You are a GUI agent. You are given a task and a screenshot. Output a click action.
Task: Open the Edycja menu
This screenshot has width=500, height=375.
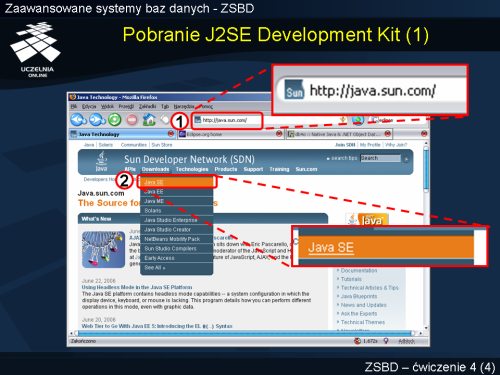click(x=89, y=106)
